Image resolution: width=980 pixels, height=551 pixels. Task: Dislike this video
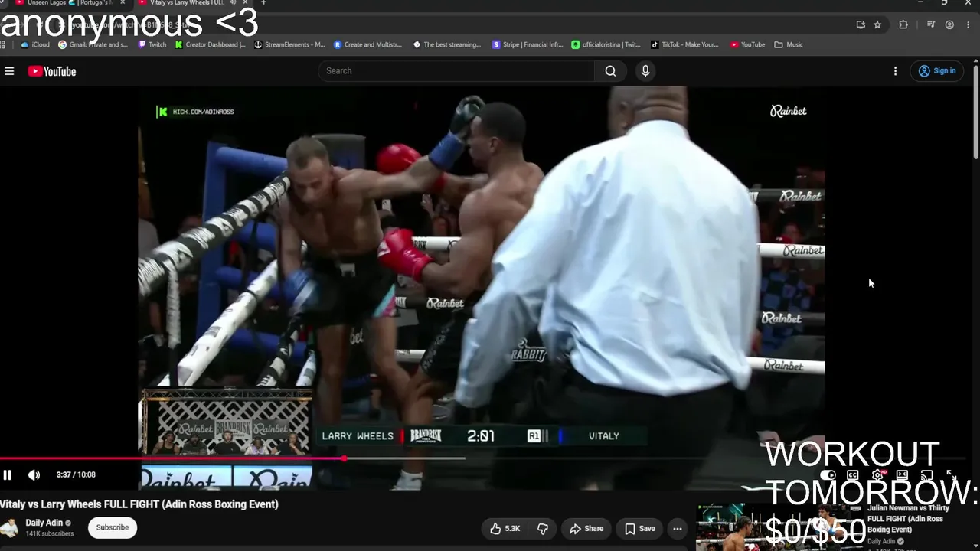coord(543,528)
